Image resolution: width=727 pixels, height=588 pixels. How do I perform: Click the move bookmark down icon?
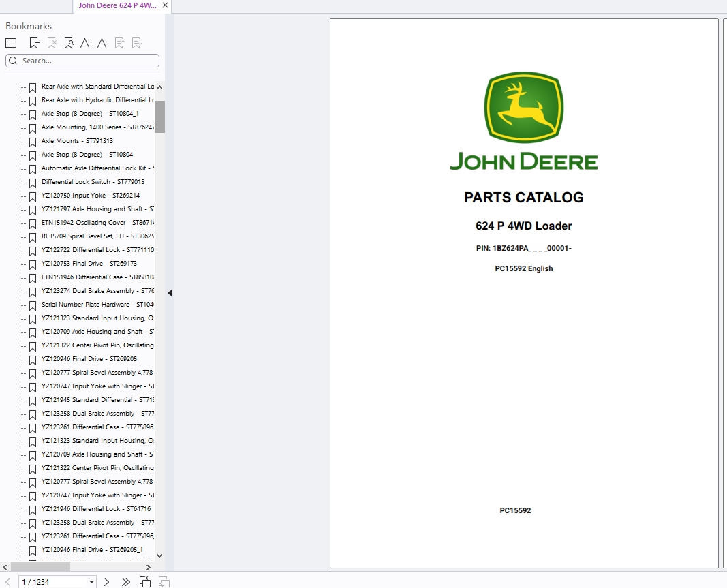(137, 43)
